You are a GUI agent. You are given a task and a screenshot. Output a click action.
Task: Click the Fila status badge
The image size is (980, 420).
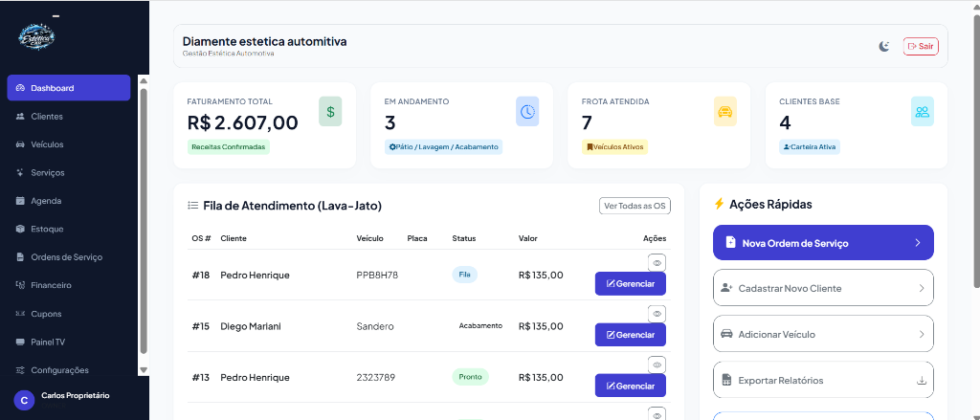click(x=464, y=275)
